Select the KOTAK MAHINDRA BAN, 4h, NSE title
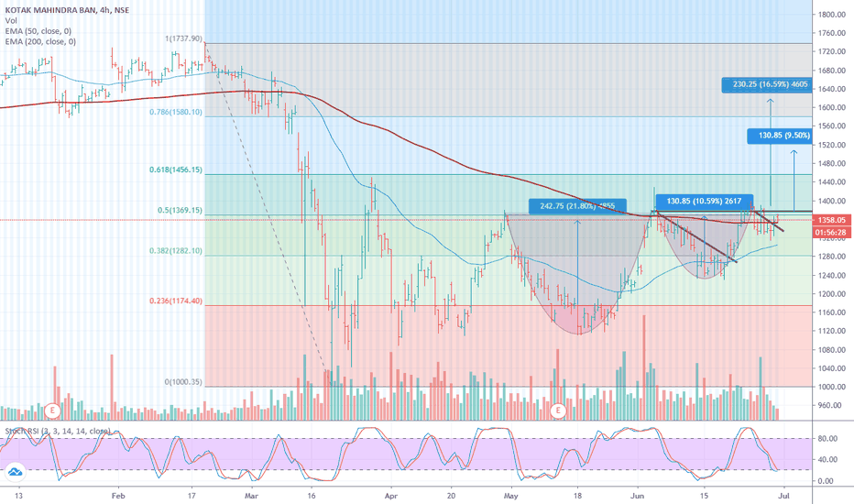This screenshot has height=504, width=854. click(x=67, y=10)
